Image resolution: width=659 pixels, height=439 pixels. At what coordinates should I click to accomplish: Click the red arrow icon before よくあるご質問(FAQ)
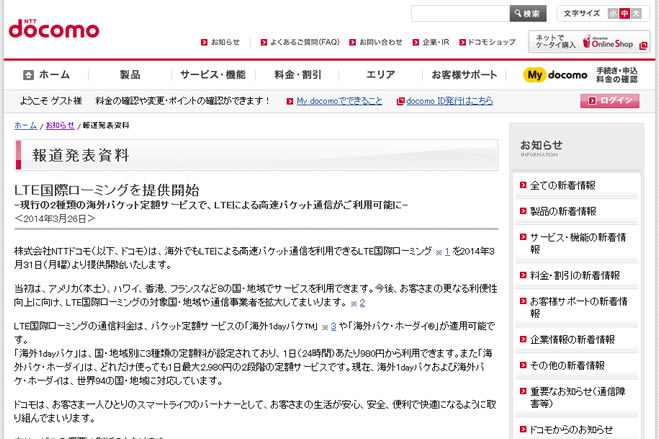264,42
